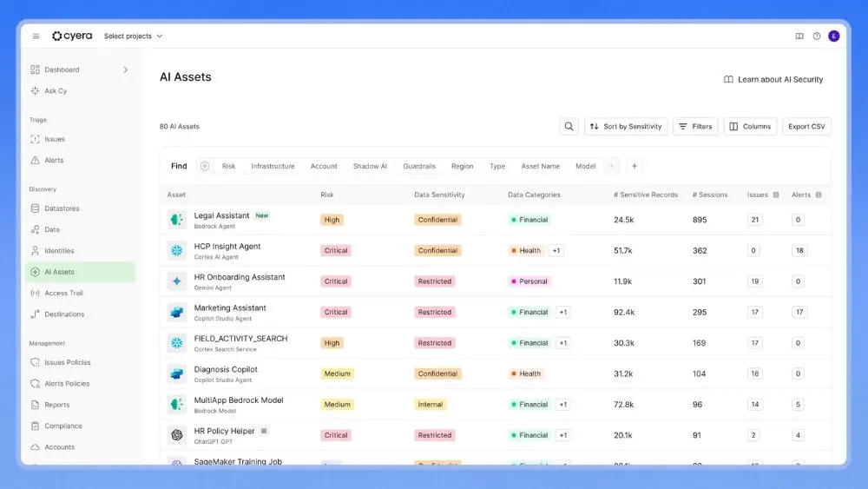Click the Issues column info icon
Image resolution: width=868 pixels, height=489 pixels.
click(x=775, y=195)
